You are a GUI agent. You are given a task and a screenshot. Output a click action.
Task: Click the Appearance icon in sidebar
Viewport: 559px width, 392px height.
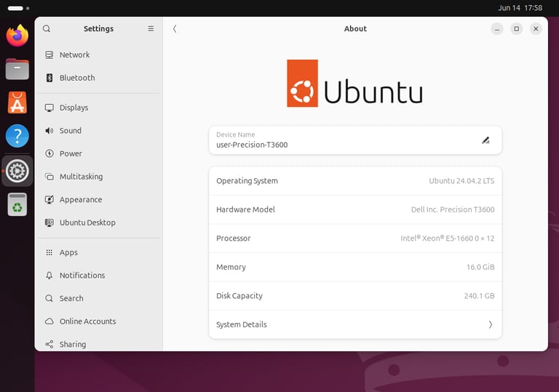pyautogui.click(x=49, y=199)
